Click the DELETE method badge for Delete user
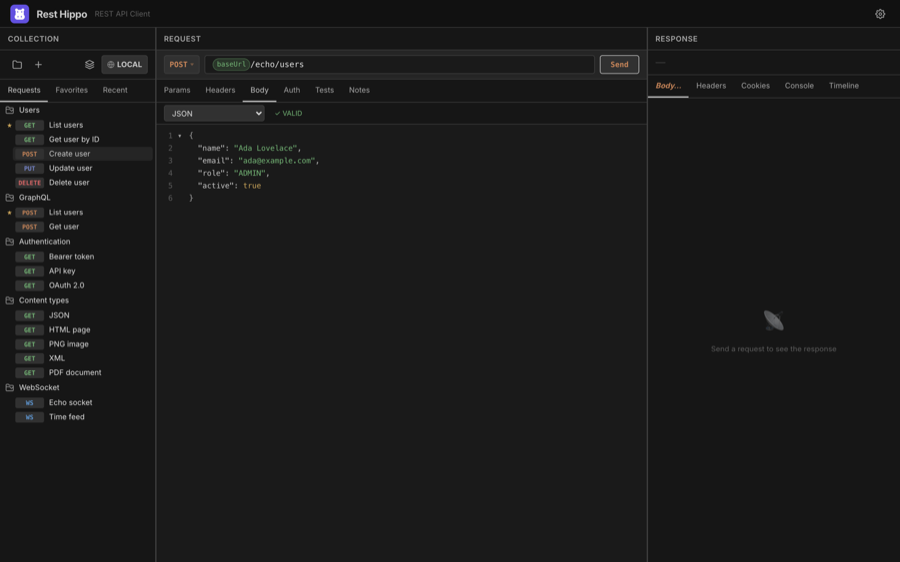 click(29, 183)
